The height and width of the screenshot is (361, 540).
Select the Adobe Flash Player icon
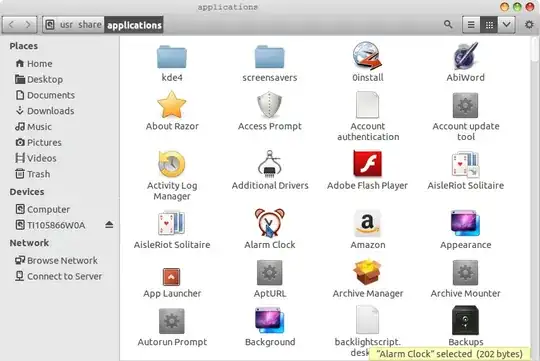(367, 164)
